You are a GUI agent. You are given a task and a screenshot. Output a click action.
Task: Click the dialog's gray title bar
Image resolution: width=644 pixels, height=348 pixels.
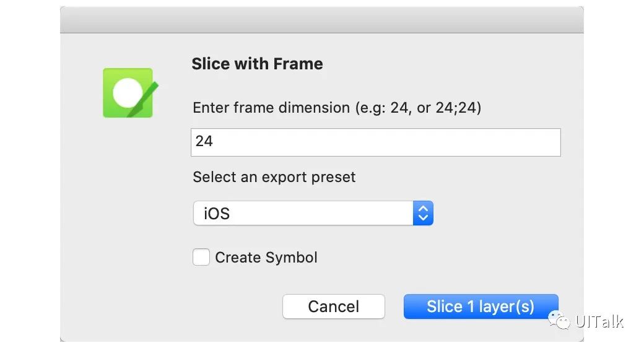pyautogui.click(x=322, y=20)
